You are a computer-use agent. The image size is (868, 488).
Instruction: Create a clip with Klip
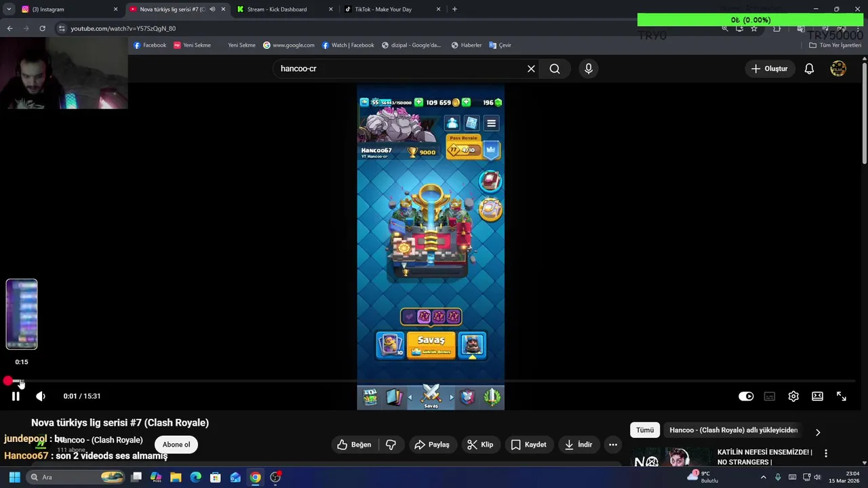[480, 445]
